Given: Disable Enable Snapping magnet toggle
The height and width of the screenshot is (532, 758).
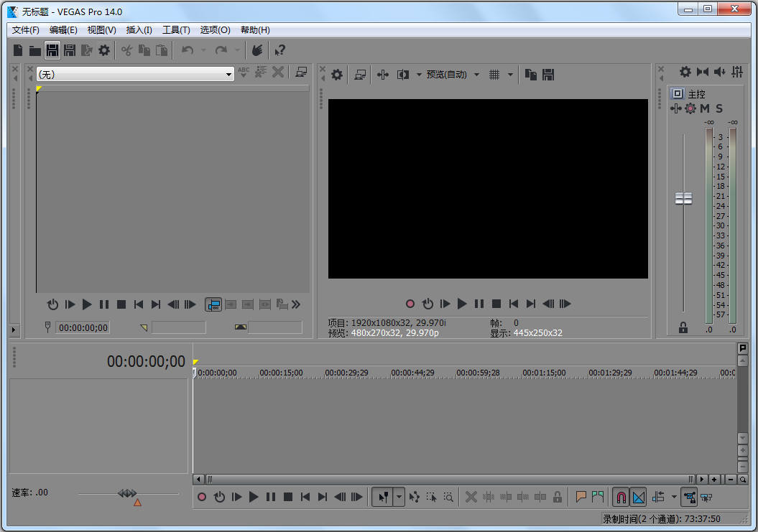Looking at the screenshot, I should 619,497.
